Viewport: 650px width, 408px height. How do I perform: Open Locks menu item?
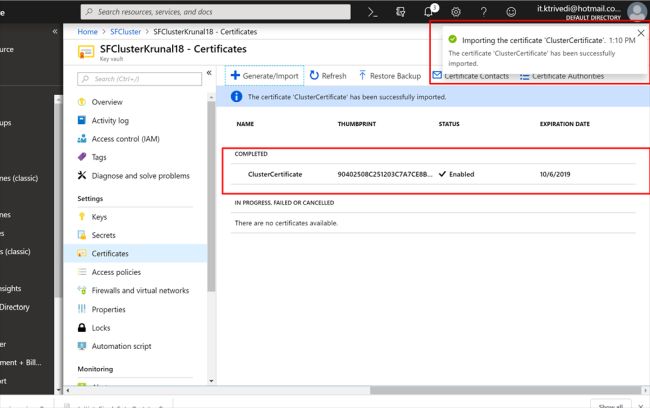click(x=101, y=328)
